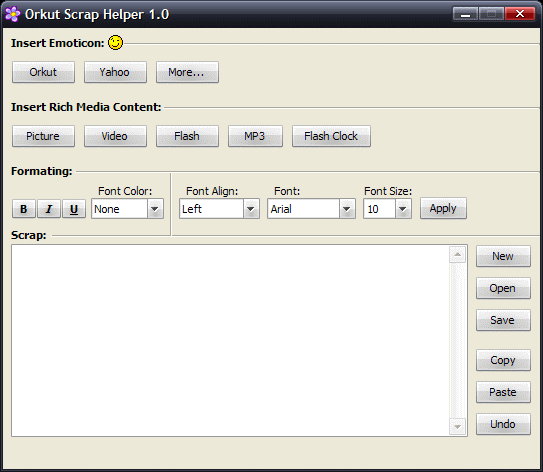This screenshot has width=543, height=472.
Task: Toggle Underline formatting button
Action: pyautogui.click(x=74, y=209)
